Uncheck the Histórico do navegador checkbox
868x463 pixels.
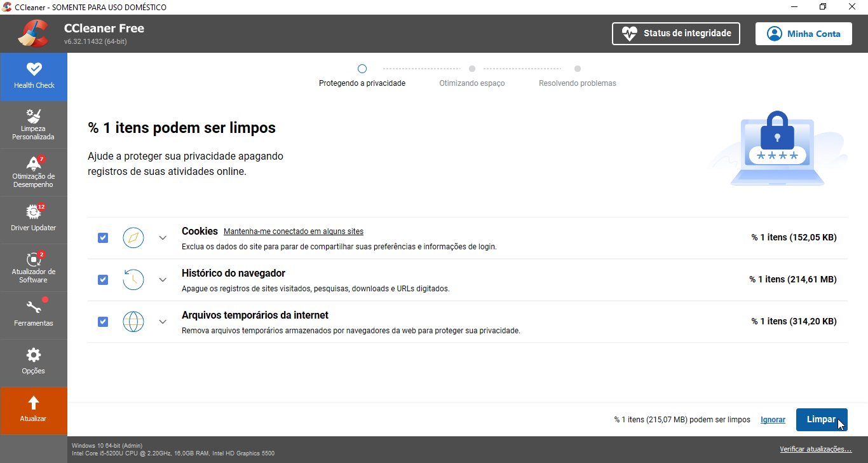[x=103, y=280]
